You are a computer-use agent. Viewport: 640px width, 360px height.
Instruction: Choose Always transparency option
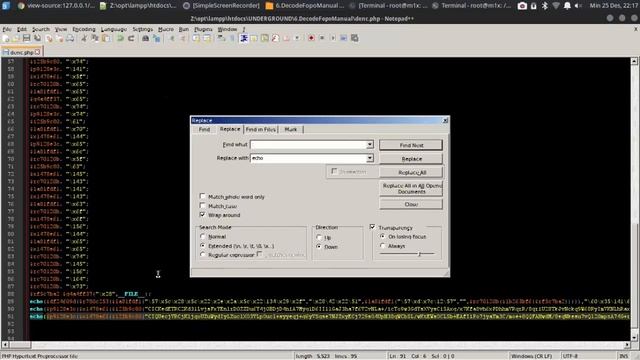(382, 246)
